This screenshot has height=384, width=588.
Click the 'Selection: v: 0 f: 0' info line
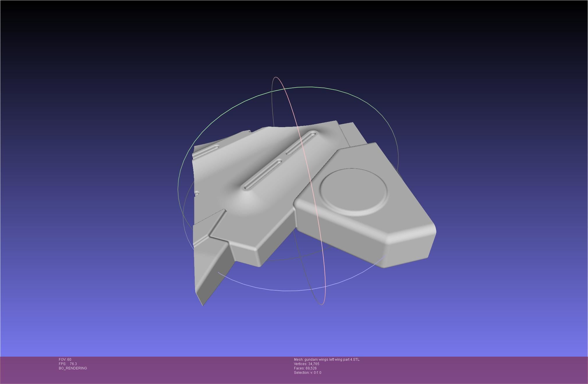[x=307, y=373]
